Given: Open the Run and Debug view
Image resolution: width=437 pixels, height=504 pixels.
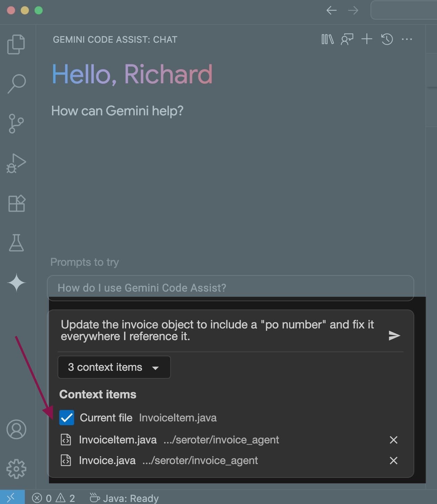Looking at the screenshot, I should click(16, 163).
